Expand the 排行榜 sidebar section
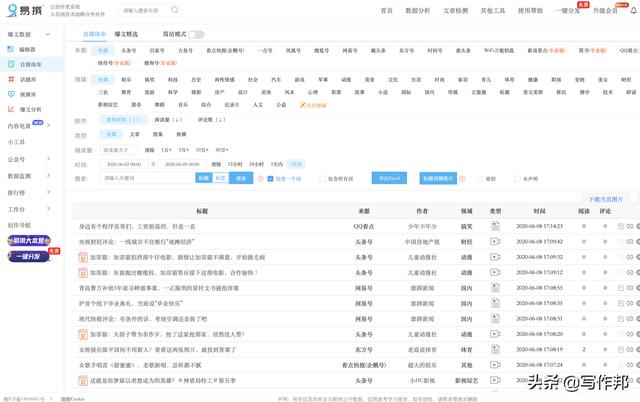Viewport: 640px width, 402px height. [x=48, y=192]
